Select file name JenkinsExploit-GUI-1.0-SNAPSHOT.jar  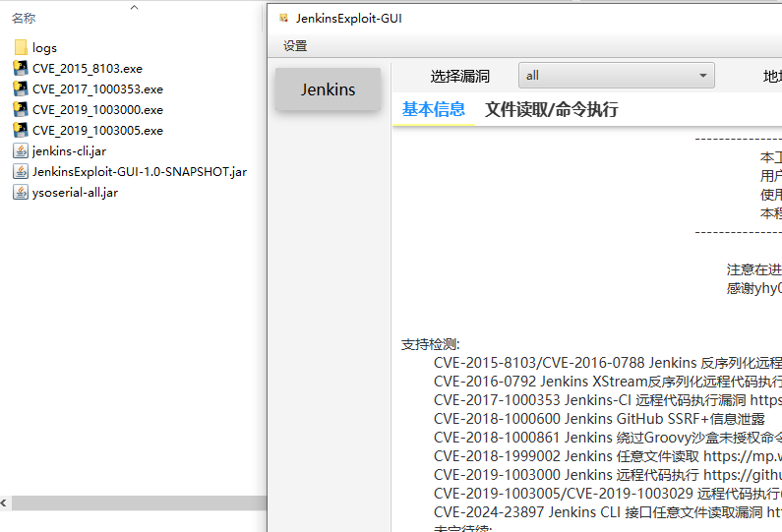pos(140,172)
